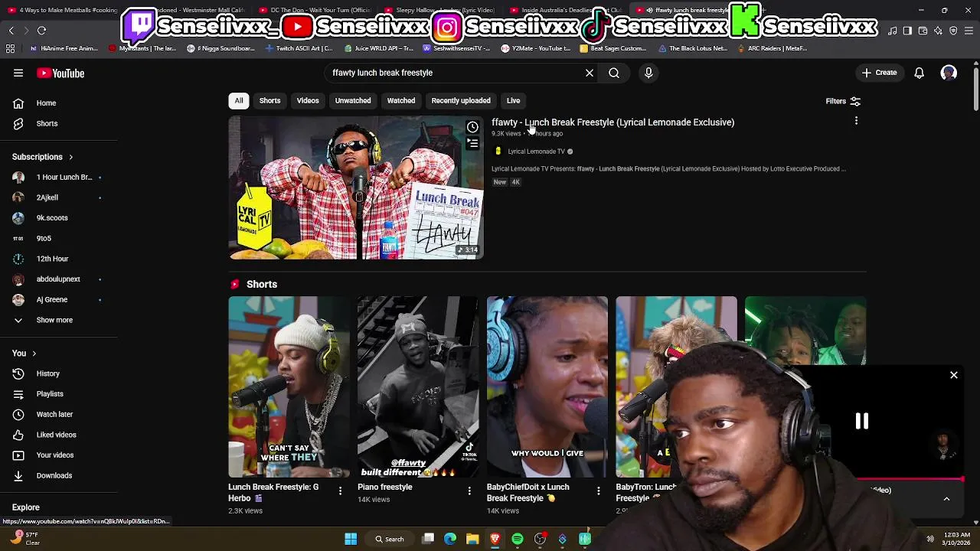Reload the page in the browser
The width and height of the screenshot is (980, 551).
tap(41, 31)
